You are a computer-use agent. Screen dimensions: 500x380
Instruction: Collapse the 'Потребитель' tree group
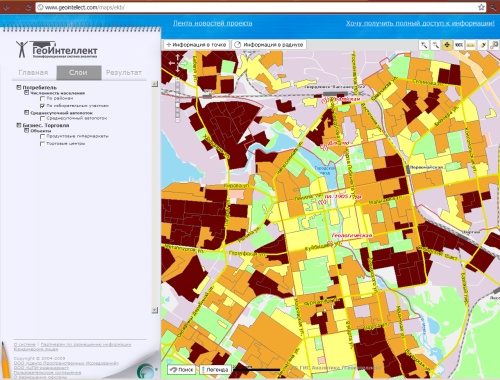(x=19, y=87)
